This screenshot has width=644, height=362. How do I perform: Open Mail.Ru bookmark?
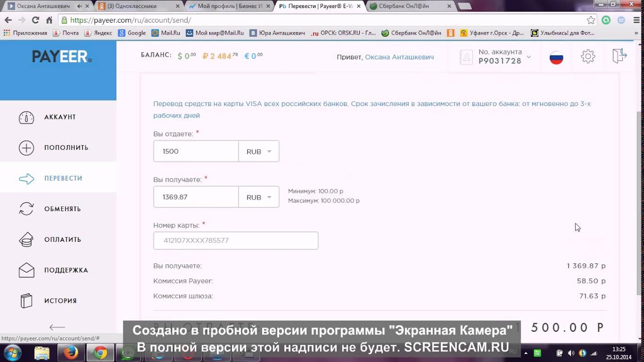[166, 33]
